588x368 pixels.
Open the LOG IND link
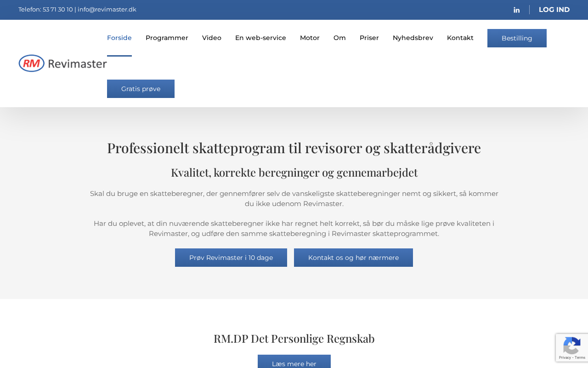554,10
